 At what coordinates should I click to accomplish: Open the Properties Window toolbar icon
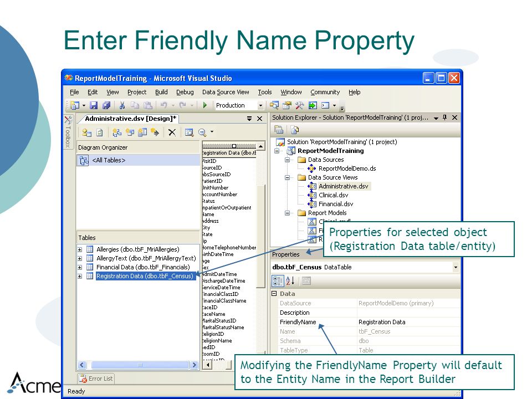[287, 105]
